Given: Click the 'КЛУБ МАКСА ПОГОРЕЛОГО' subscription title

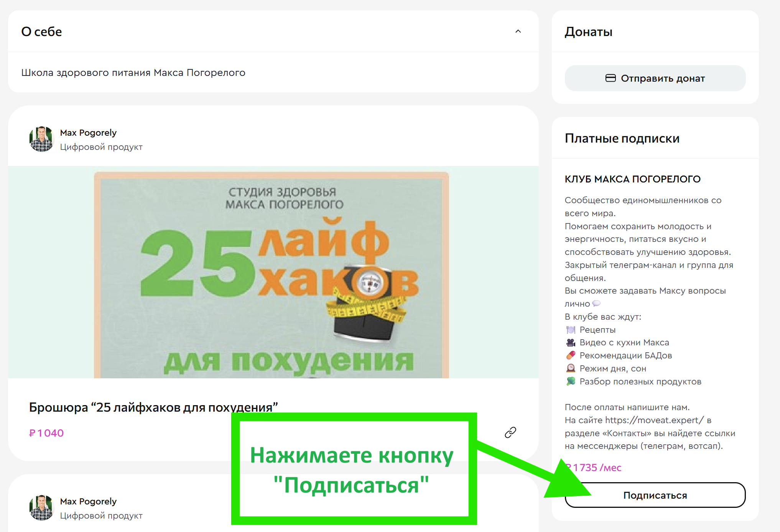Looking at the screenshot, I should (632, 179).
